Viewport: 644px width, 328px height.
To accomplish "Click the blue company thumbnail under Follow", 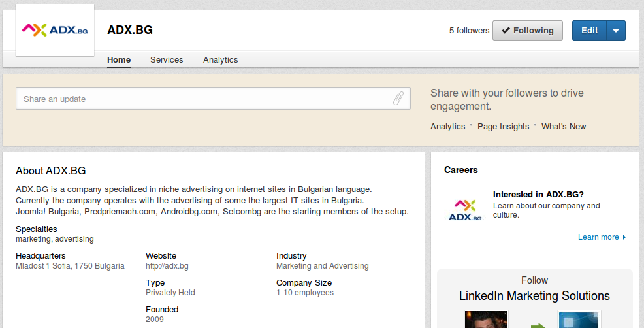I will click(x=579, y=320).
